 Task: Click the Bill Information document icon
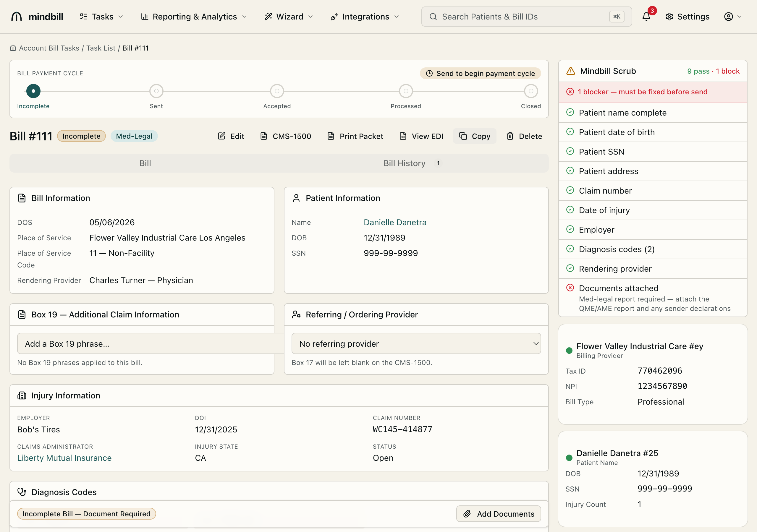pos(22,198)
